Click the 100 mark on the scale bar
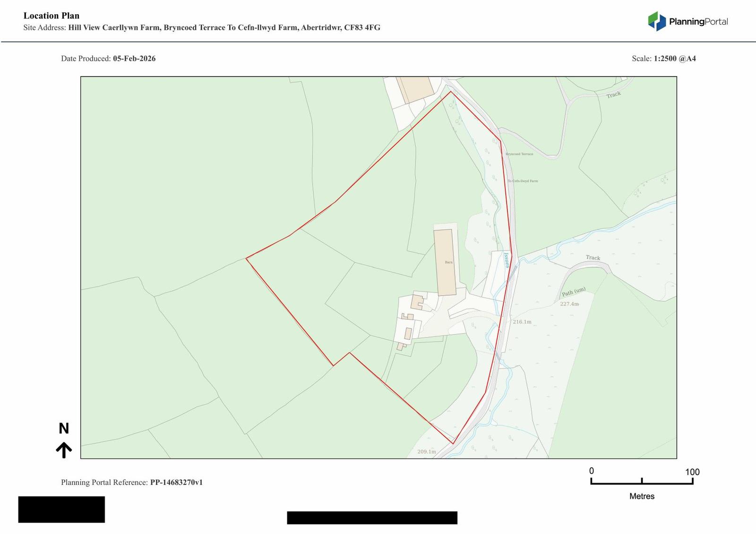The width and height of the screenshot is (756, 534). point(692,472)
